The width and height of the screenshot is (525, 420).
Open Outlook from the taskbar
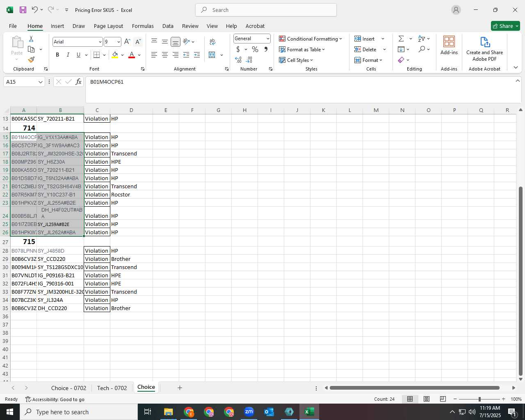(x=269, y=412)
